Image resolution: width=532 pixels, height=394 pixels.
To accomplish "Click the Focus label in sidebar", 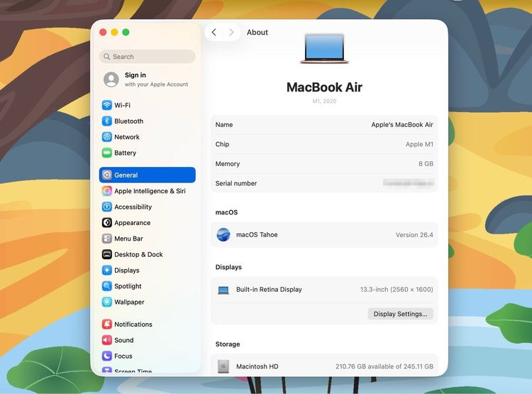I will point(123,356).
